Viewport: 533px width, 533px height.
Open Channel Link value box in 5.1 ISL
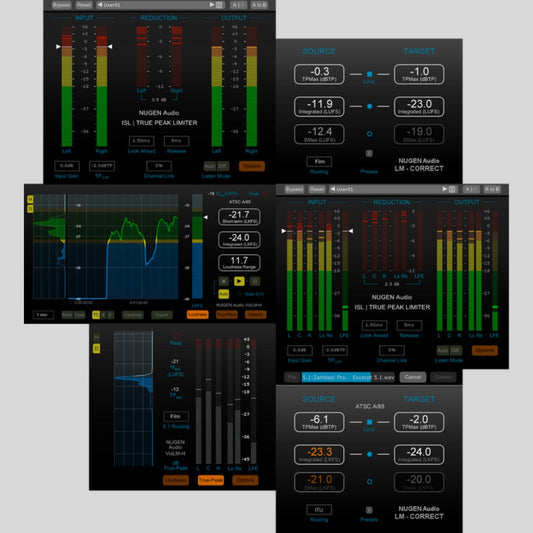point(392,350)
